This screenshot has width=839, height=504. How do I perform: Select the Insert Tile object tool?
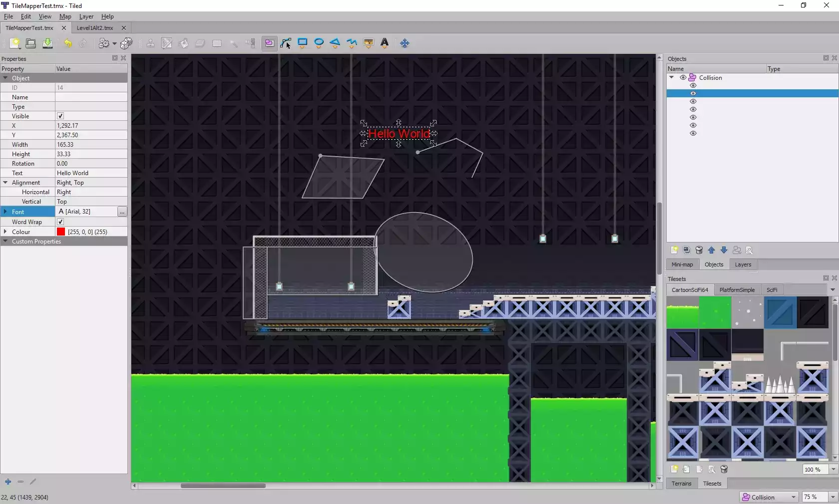coord(369,43)
